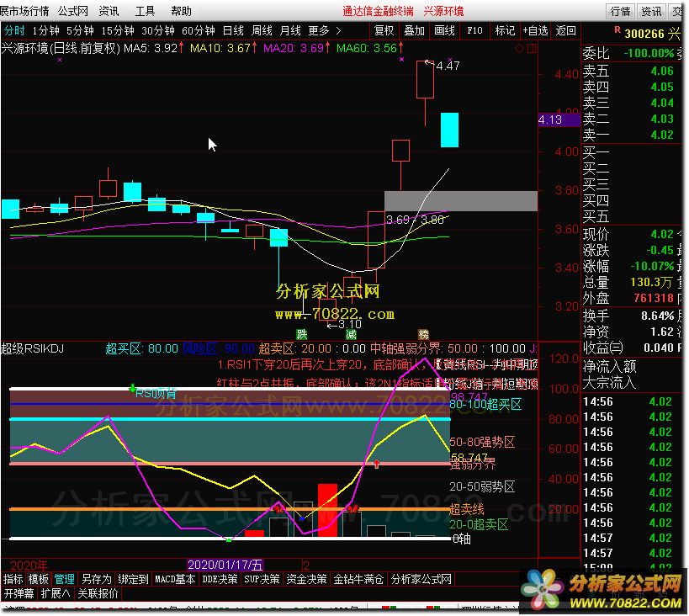689x616 pixels.
Task: Click the 2020/01/17/五 date marker
Action: tap(225, 565)
